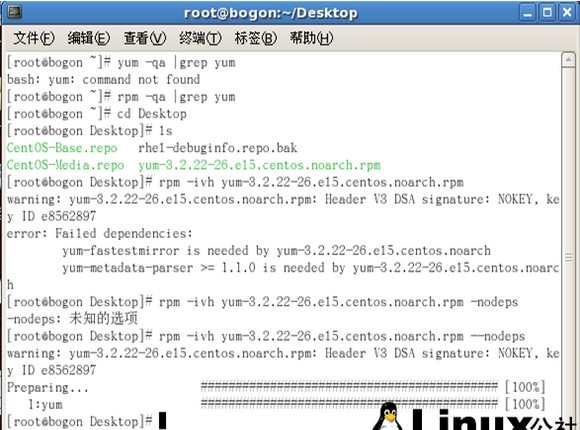Open the 编辑(E) menu
580x430 pixels.
[x=89, y=38]
